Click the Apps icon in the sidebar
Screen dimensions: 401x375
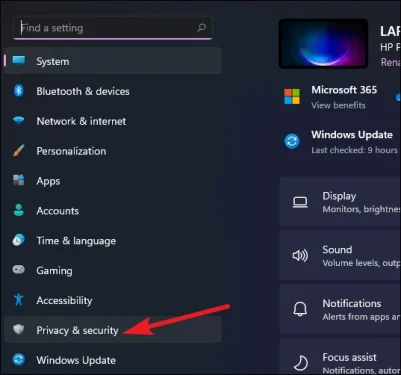pyautogui.click(x=19, y=180)
